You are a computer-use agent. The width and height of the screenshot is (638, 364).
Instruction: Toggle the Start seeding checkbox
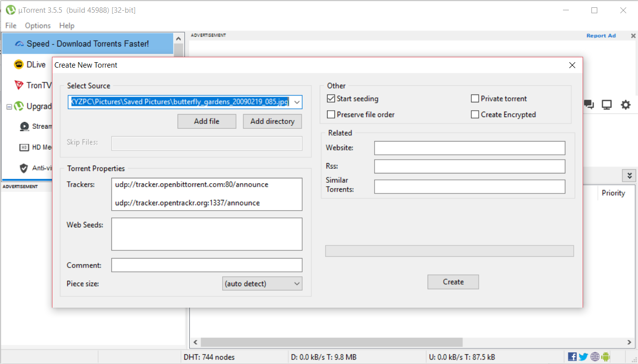click(x=331, y=98)
